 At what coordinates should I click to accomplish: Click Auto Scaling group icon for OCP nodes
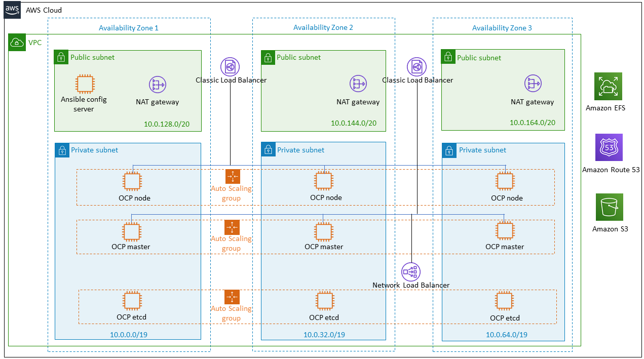(233, 176)
